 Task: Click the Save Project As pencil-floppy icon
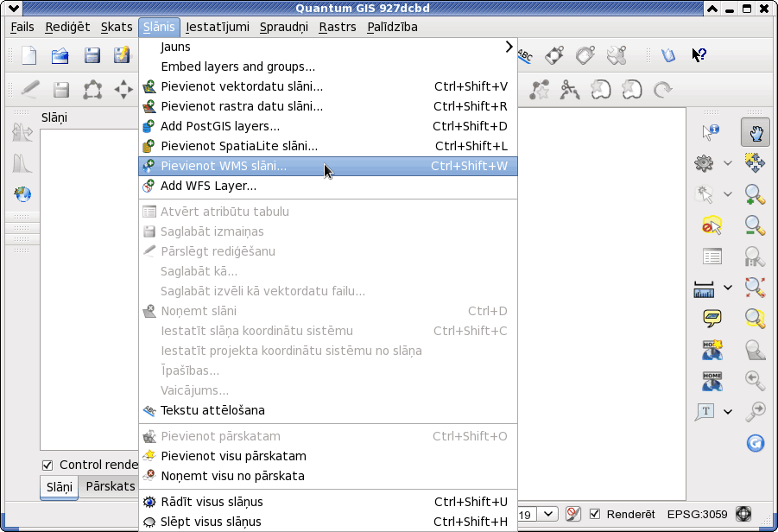tap(122, 55)
